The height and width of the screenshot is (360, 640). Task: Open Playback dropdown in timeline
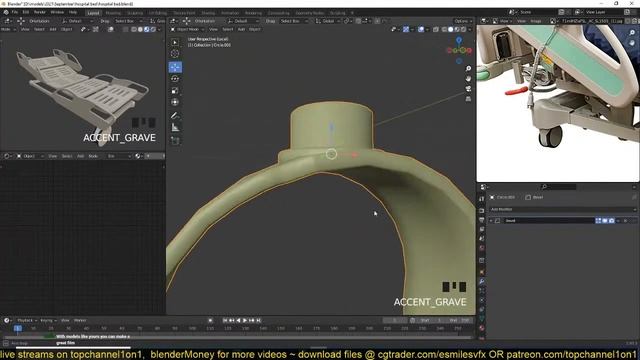pyautogui.click(x=27, y=320)
